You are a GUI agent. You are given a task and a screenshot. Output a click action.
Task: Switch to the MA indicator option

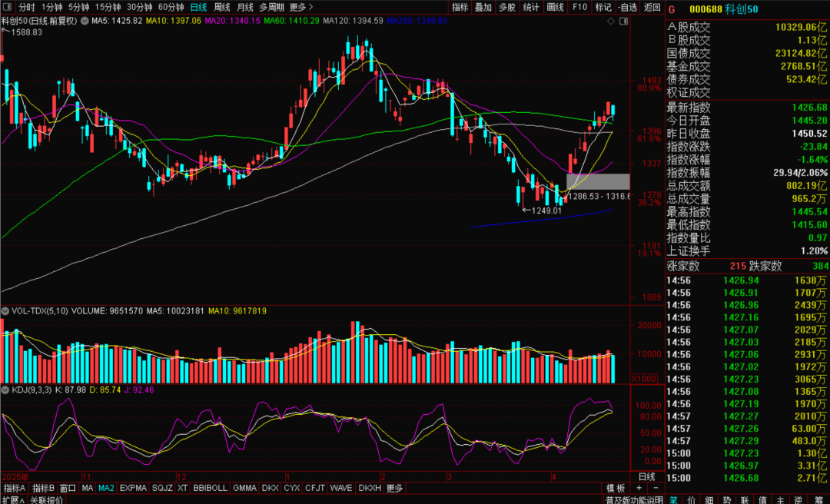point(88,488)
